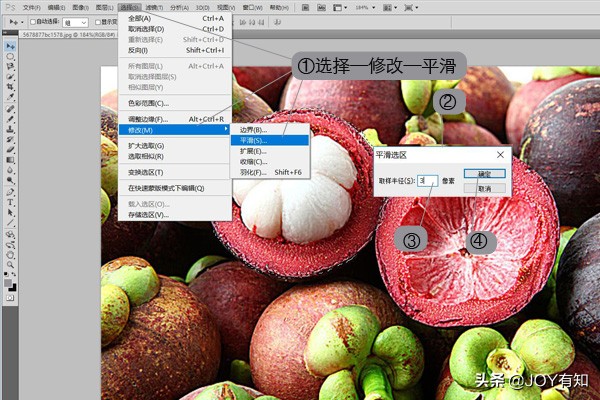Select the Eyedropper tool

tap(10, 97)
